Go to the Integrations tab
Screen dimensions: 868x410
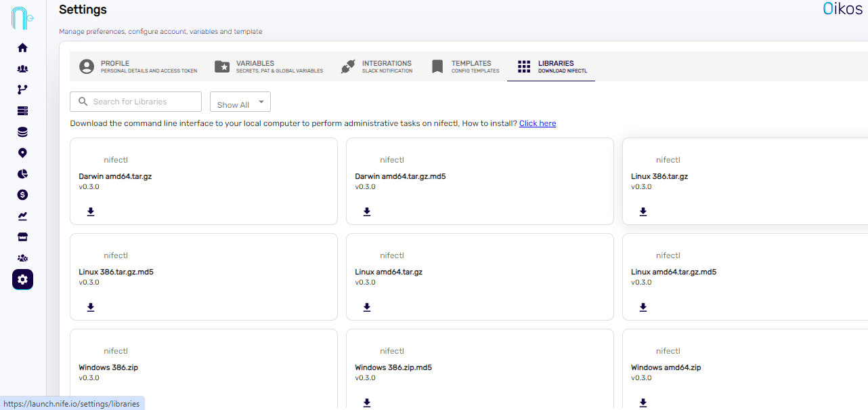coord(377,66)
